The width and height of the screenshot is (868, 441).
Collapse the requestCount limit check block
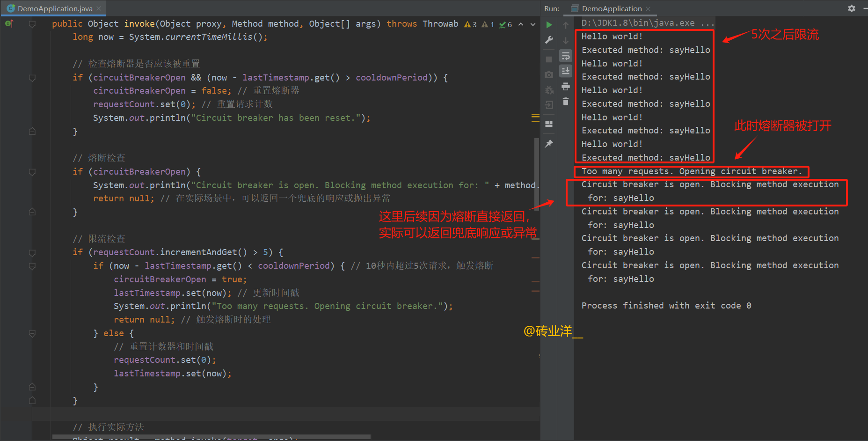click(x=32, y=252)
